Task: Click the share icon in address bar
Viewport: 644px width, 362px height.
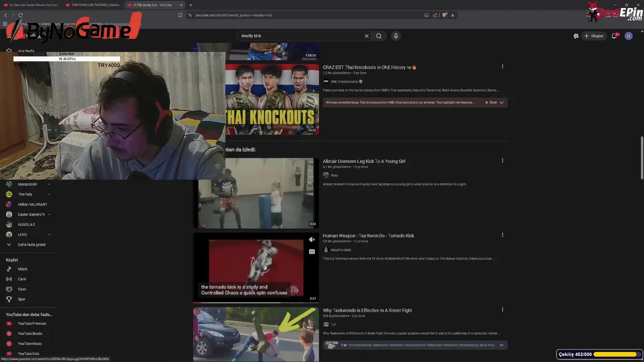Action: pos(436,15)
